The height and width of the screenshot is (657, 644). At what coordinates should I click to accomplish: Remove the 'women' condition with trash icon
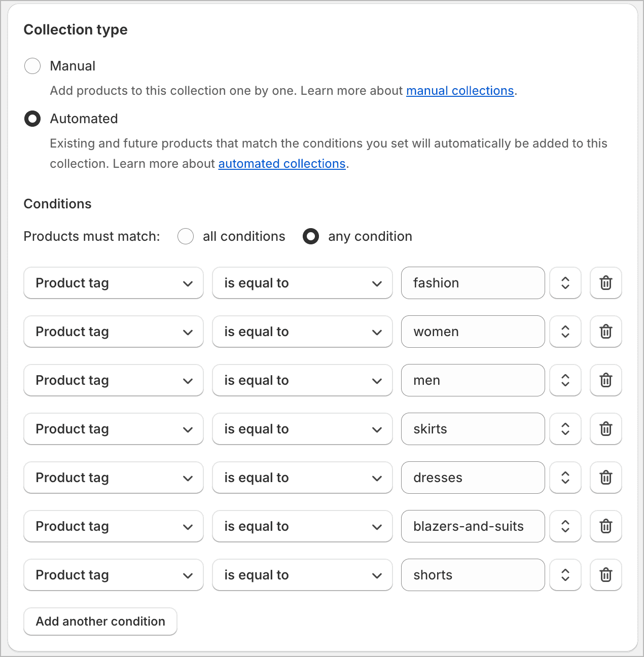(606, 332)
